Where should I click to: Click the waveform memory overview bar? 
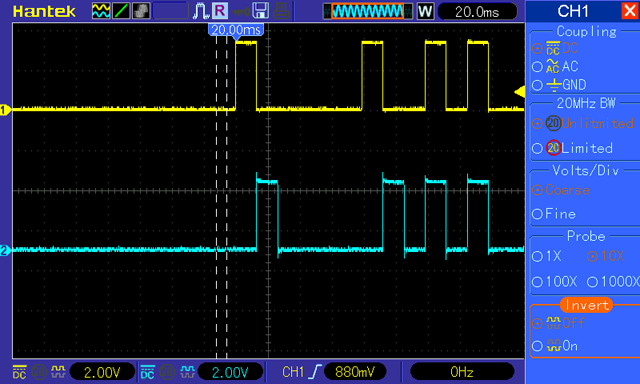pyautogui.click(x=368, y=11)
